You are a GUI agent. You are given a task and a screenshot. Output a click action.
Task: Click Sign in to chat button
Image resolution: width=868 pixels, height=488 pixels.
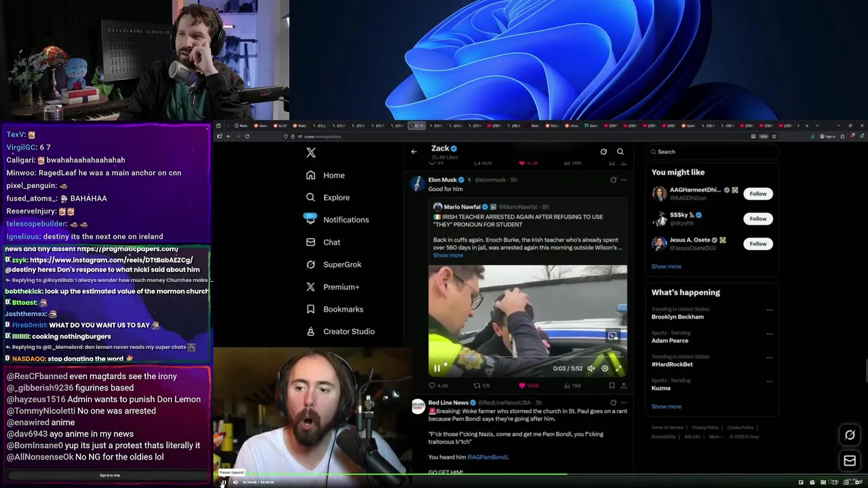(x=110, y=475)
